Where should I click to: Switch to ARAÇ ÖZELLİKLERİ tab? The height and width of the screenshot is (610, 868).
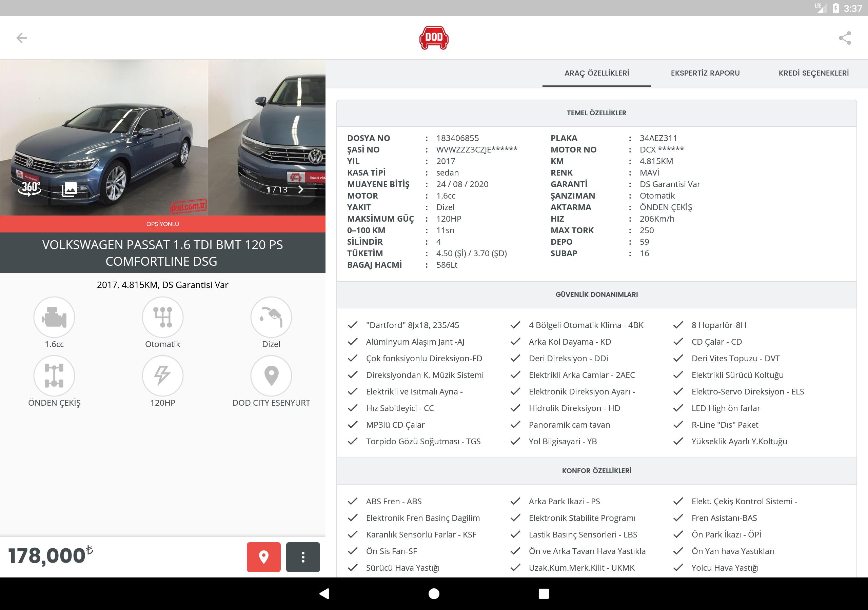tap(596, 73)
